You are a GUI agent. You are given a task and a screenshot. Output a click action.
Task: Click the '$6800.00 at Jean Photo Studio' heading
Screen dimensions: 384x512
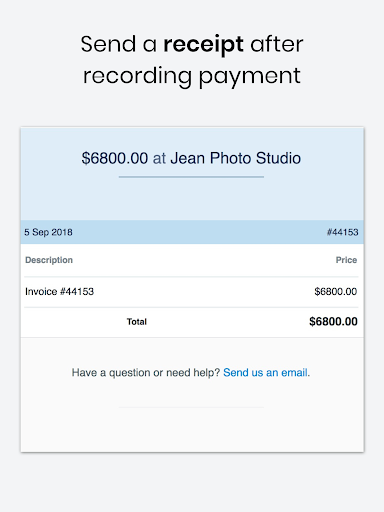(191, 158)
